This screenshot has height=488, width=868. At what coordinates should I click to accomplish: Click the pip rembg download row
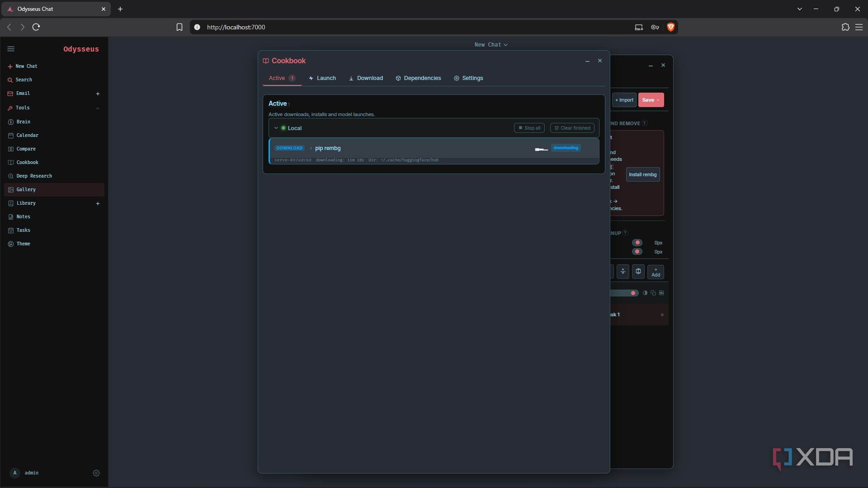coord(434,151)
